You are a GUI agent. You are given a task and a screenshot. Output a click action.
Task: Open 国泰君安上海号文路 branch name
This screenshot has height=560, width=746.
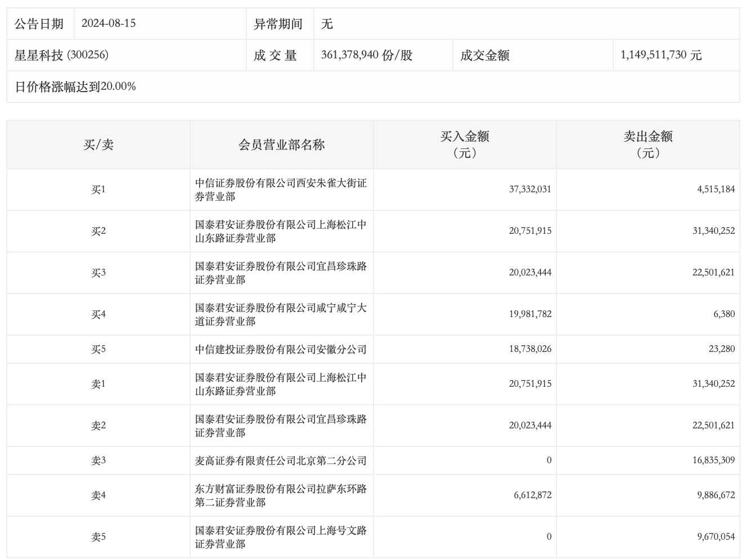click(281, 537)
